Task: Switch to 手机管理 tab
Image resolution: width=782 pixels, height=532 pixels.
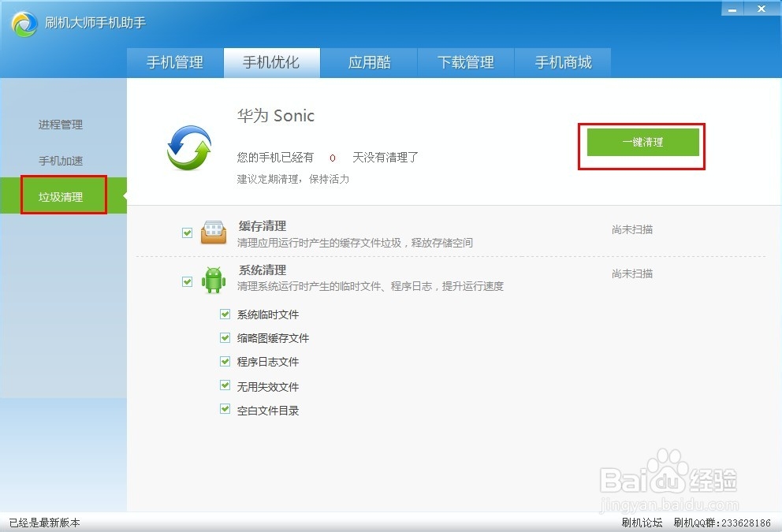Action: (175, 63)
